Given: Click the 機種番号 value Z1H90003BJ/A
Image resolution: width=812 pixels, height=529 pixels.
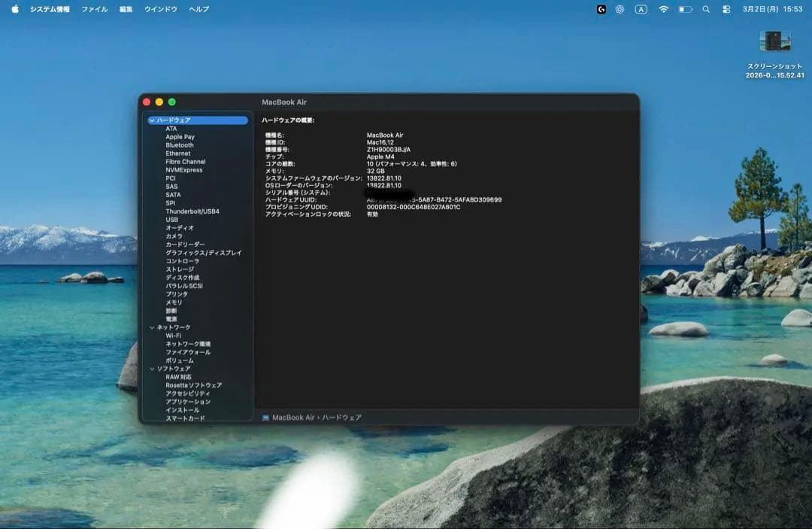Looking at the screenshot, I should pos(389,150).
